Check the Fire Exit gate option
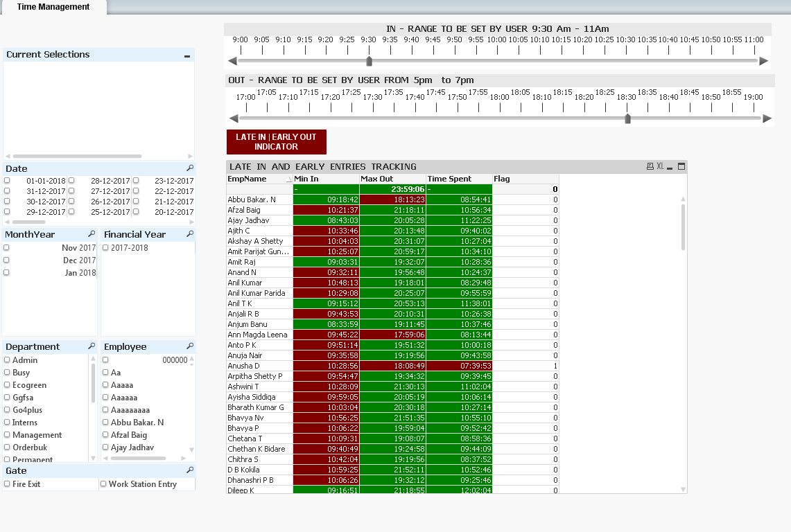Viewport: 791px width, 532px height. (7, 484)
